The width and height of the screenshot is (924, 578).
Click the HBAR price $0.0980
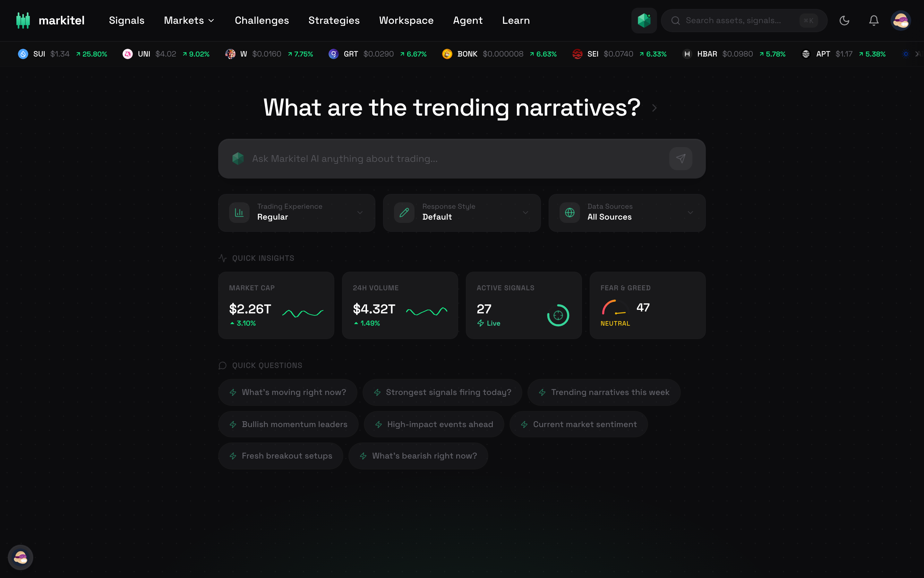(737, 54)
